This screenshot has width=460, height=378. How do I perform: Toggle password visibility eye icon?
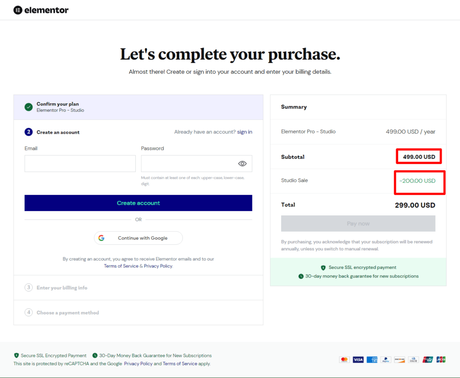pos(242,163)
